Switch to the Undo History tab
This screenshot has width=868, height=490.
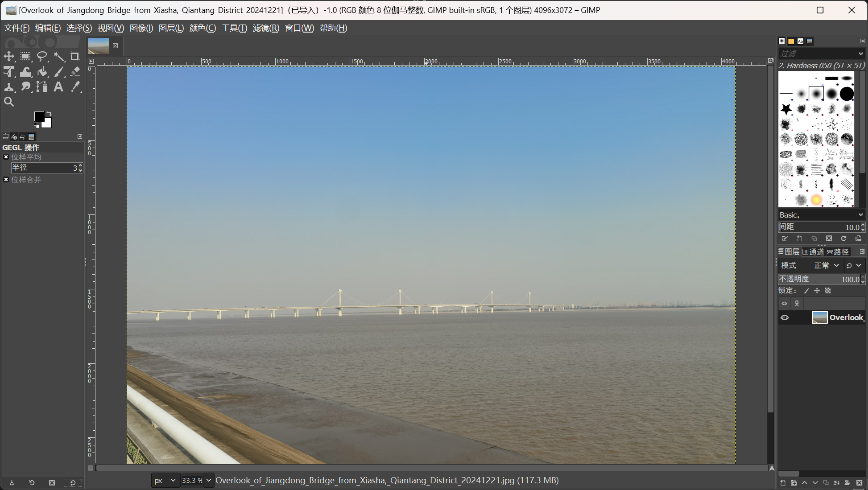(23, 136)
